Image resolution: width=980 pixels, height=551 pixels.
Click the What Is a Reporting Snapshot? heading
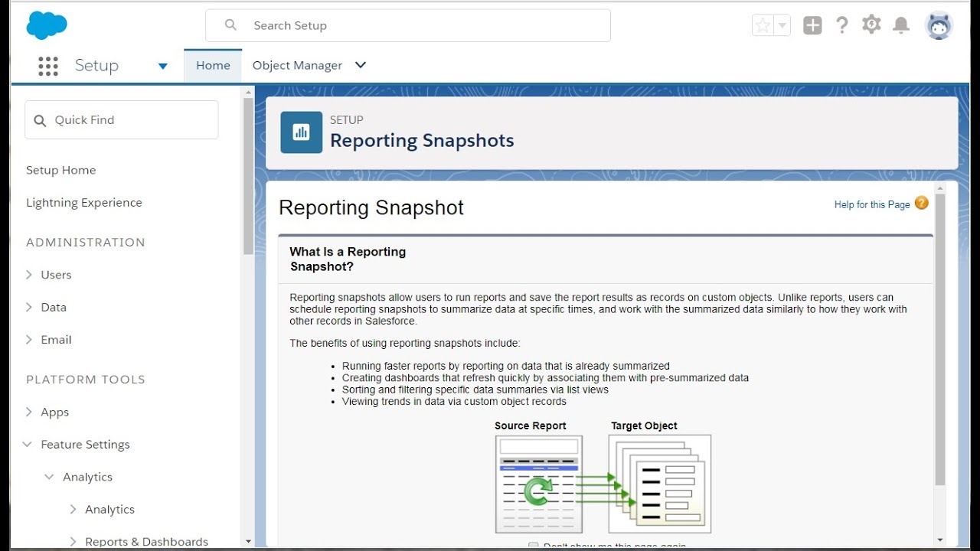[348, 259]
